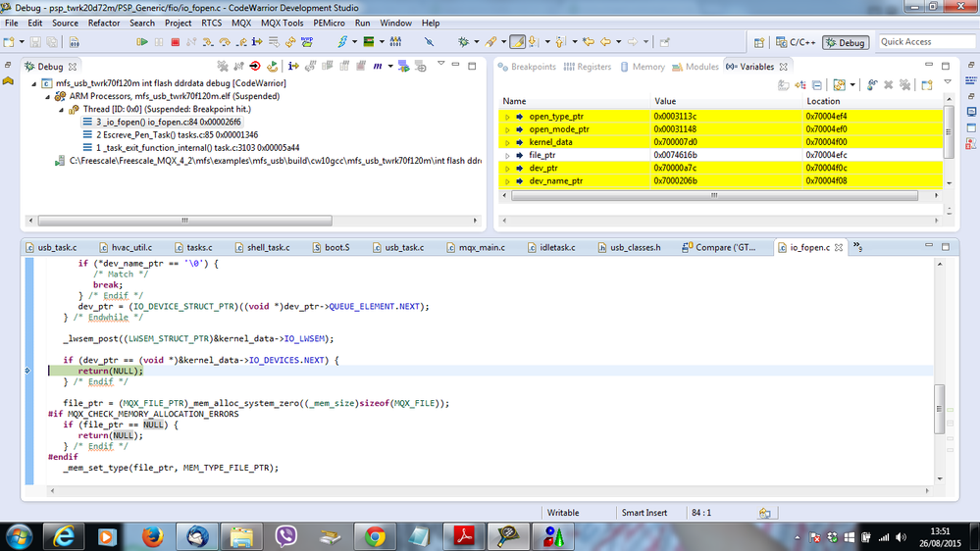The width and height of the screenshot is (980, 551).
Task: Expand the open_type_ptr variable
Action: pos(507,117)
